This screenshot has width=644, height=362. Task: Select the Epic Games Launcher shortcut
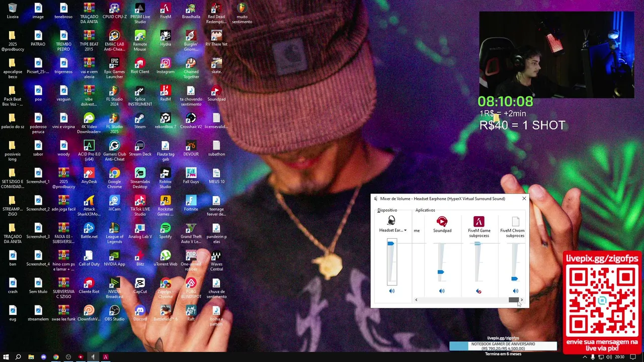(x=114, y=68)
